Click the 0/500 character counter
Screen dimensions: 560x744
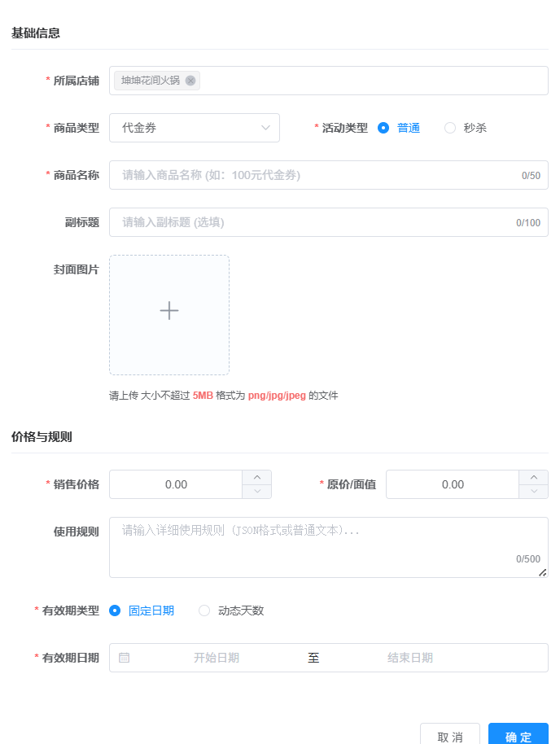[528, 559]
